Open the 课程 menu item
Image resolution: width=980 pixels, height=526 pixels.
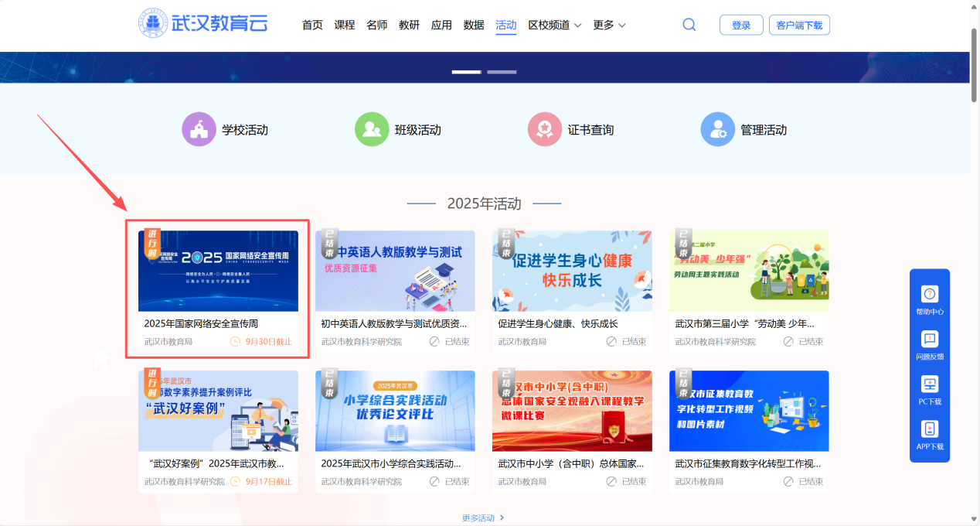[345, 25]
